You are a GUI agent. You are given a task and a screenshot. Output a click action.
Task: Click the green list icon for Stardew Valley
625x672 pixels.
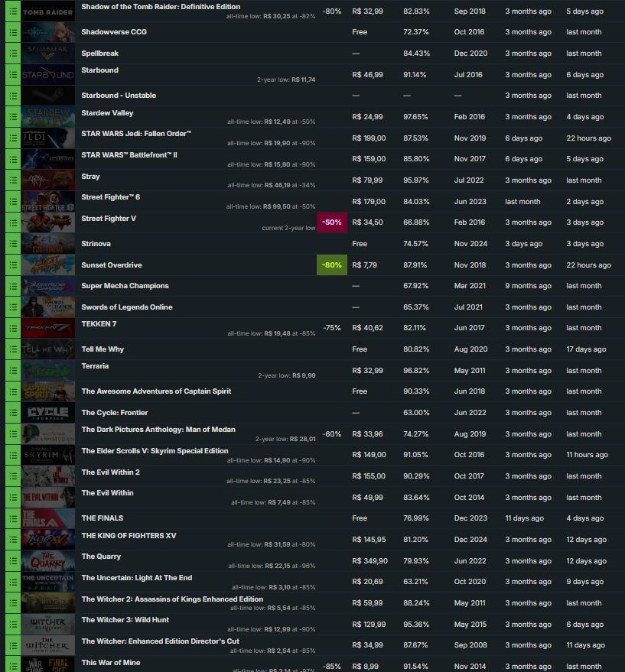(x=13, y=116)
